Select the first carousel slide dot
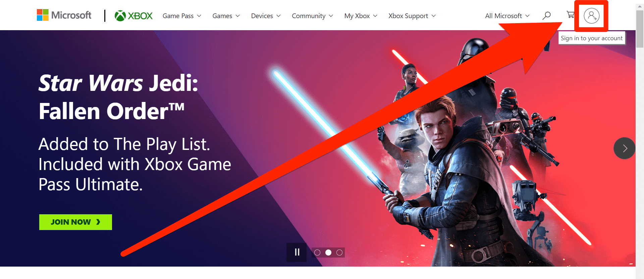Screen dimensions: 644x279 click(x=317, y=253)
